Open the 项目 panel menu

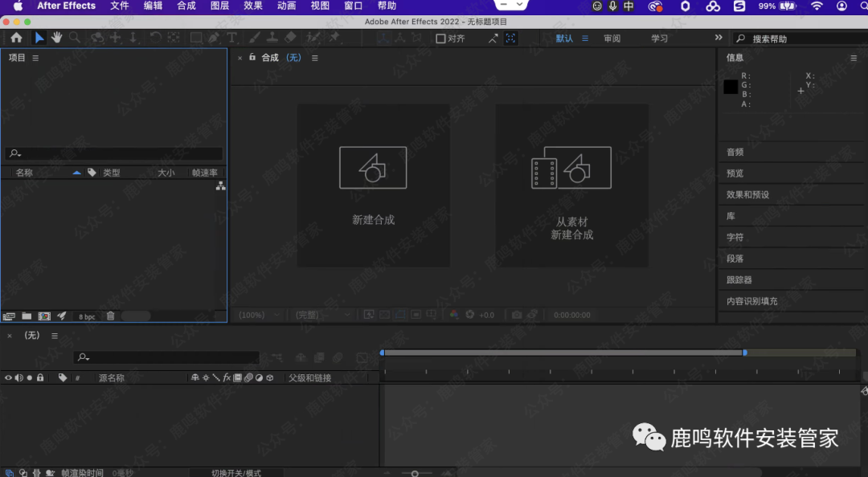(x=35, y=58)
